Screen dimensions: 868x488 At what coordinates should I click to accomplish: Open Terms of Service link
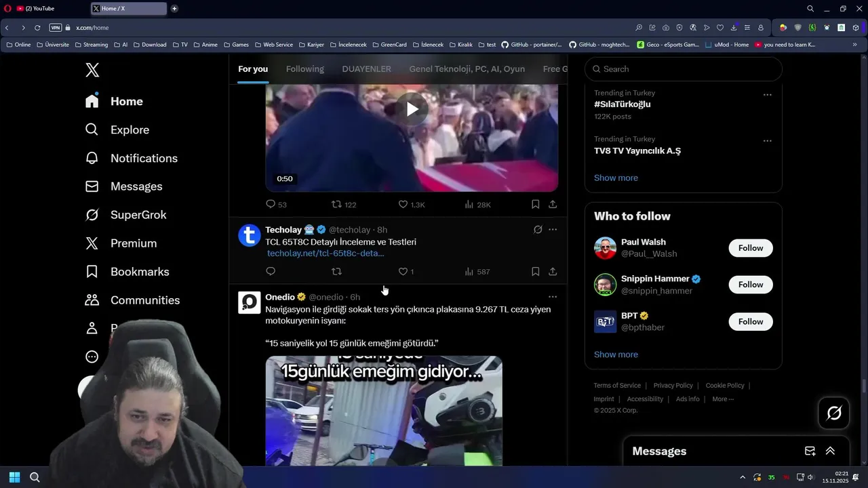pos(617,386)
